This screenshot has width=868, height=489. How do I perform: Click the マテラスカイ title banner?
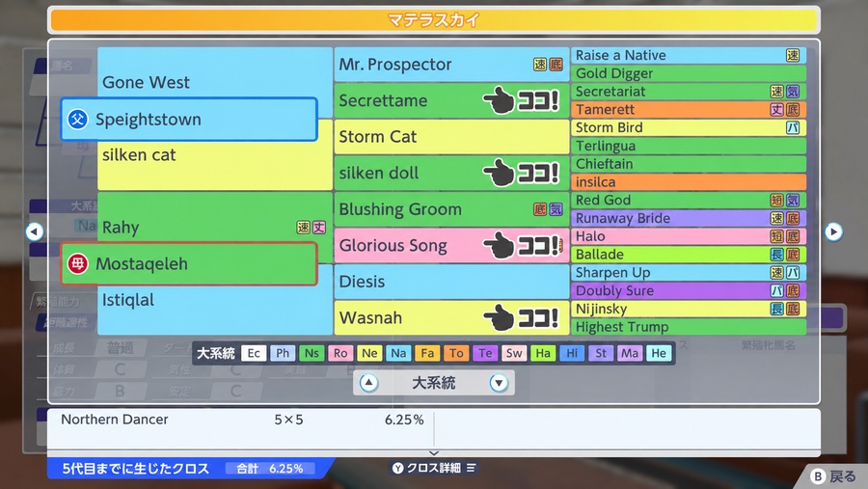coord(434,20)
